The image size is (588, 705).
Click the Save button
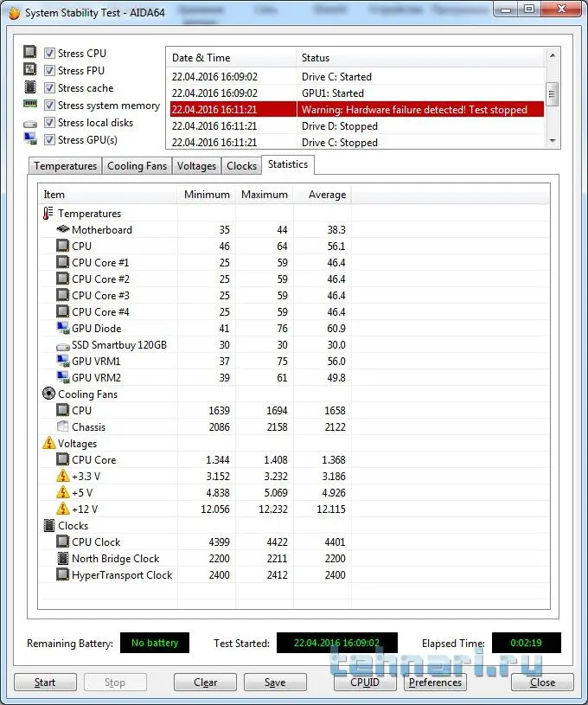[x=275, y=682]
